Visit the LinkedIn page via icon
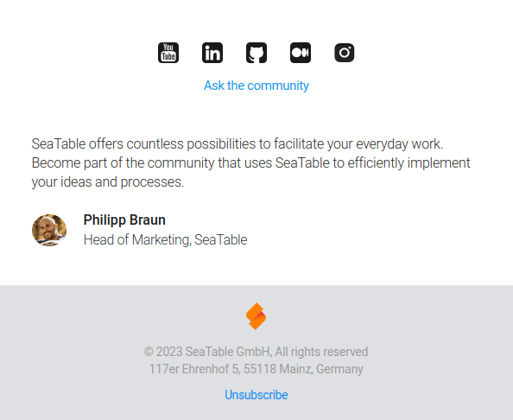Screen dimensions: 513x420 [212, 53]
